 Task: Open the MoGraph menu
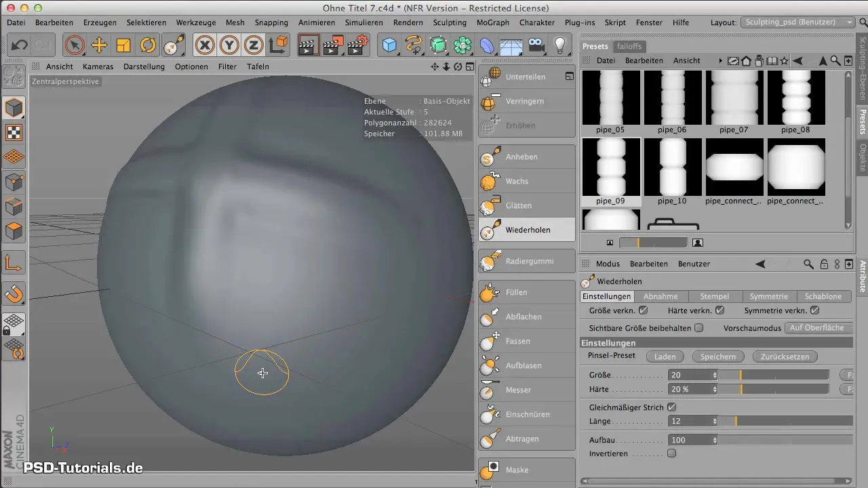tap(493, 22)
